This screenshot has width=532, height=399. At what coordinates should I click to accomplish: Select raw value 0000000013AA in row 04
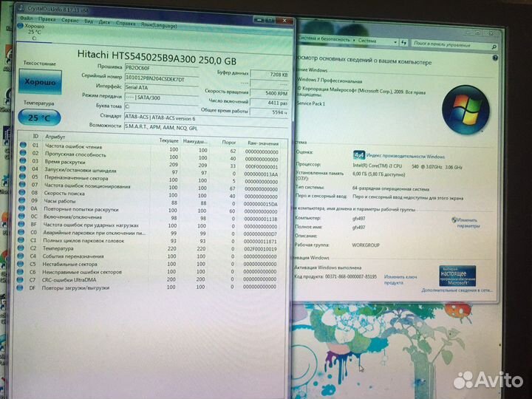(x=261, y=174)
